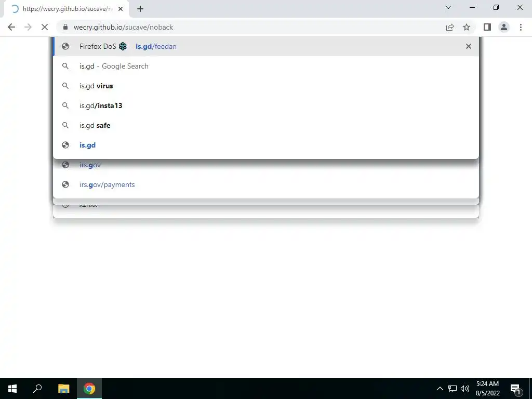Select the Firefox DoS is.gd/feedan suggestion

(266, 46)
